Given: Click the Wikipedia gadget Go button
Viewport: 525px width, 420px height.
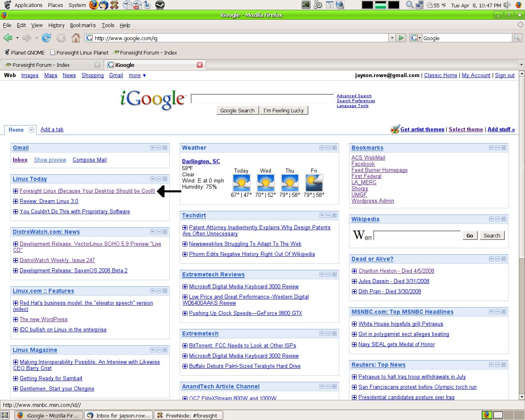Looking at the screenshot, I should (470, 235).
